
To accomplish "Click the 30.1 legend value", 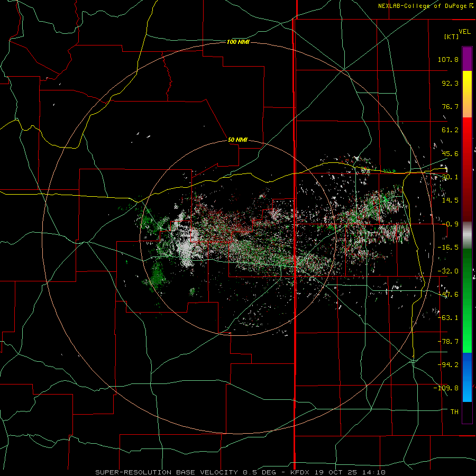I will [x=450, y=177].
